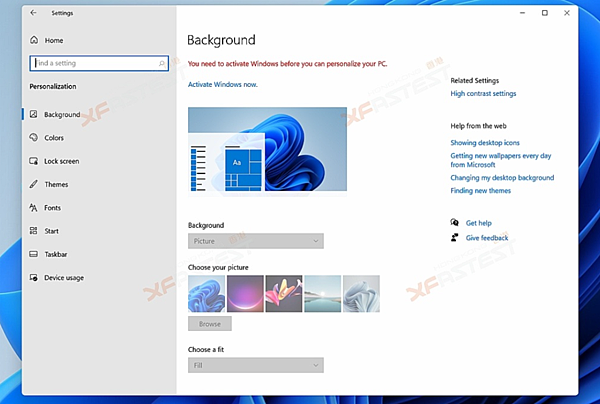The height and width of the screenshot is (404, 600).
Task: Select the Start tiles icon
Action: point(34,231)
